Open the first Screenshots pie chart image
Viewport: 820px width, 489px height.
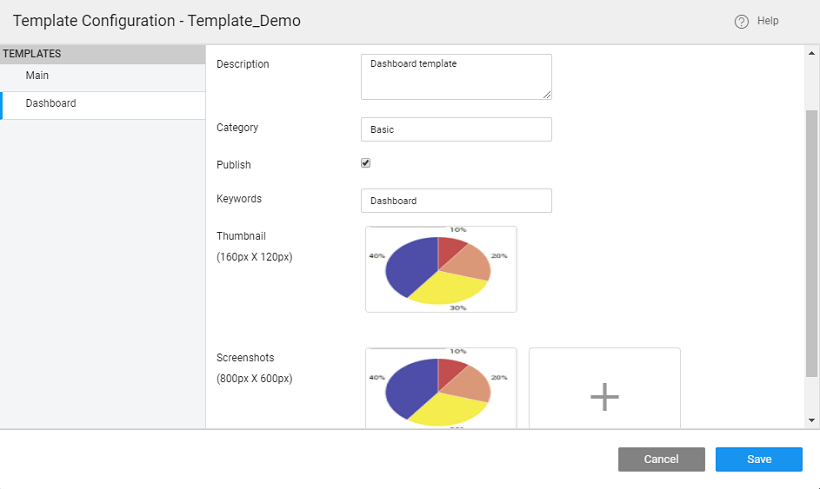point(440,388)
